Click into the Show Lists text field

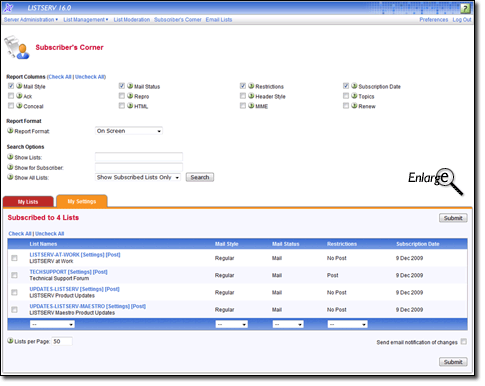click(139, 157)
